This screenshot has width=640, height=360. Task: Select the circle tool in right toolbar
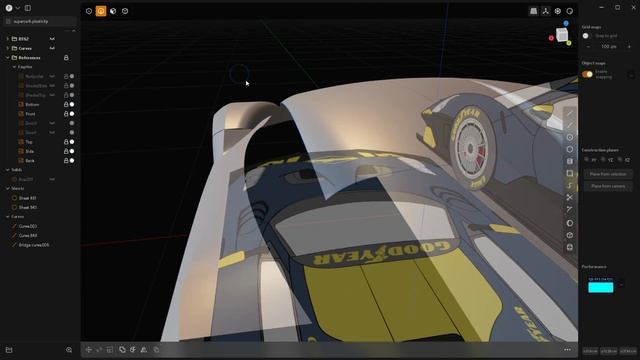coord(570,137)
